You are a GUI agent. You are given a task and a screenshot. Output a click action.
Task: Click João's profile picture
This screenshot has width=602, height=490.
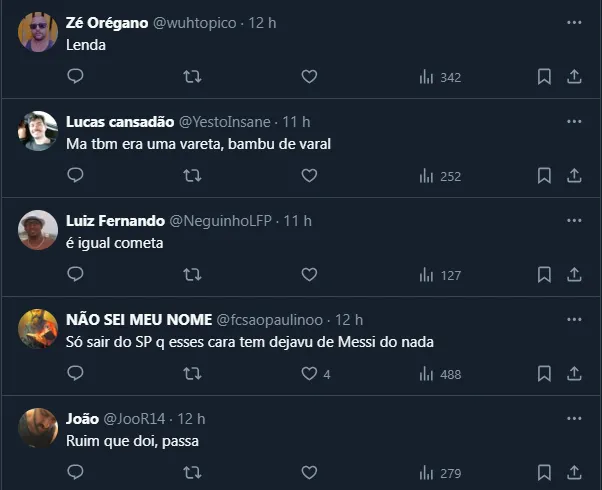tap(38, 428)
